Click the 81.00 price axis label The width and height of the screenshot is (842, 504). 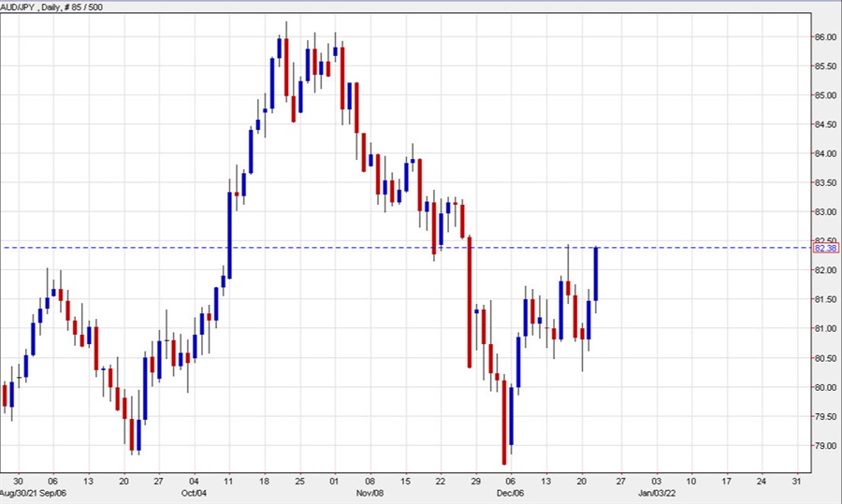[x=825, y=328]
